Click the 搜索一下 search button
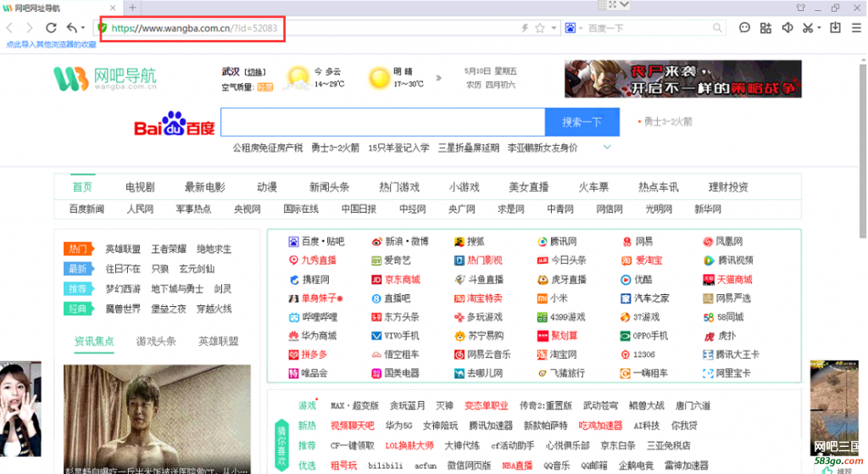The image size is (868, 474). [581, 122]
